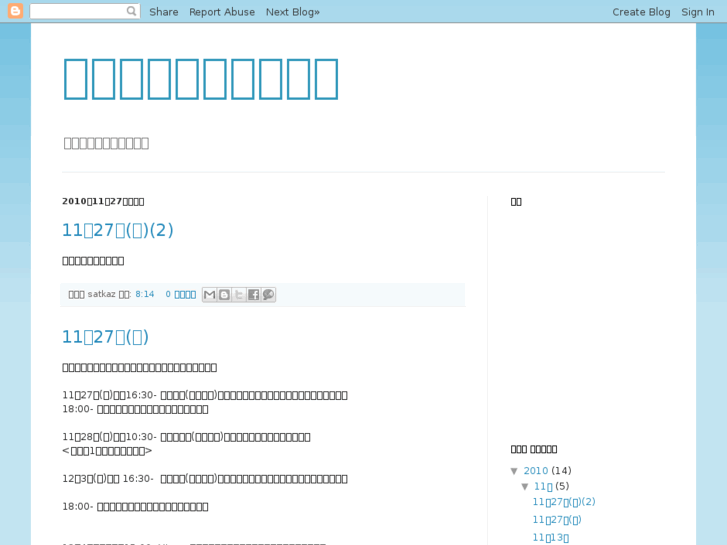Open the second post title 11 27
This screenshot has height=545, width=727.
[105, 337]
